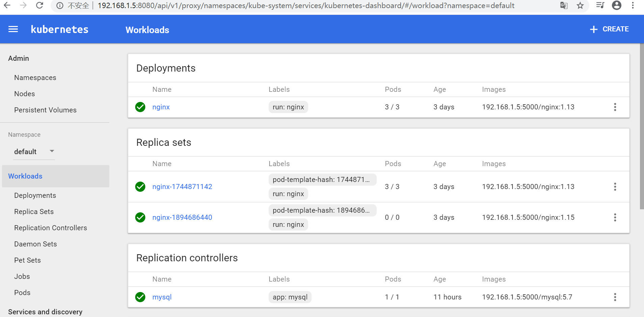The width and height of the screenshot is (644, 317).
Task: Bookmark this page with the star icon
Action: 580,5
